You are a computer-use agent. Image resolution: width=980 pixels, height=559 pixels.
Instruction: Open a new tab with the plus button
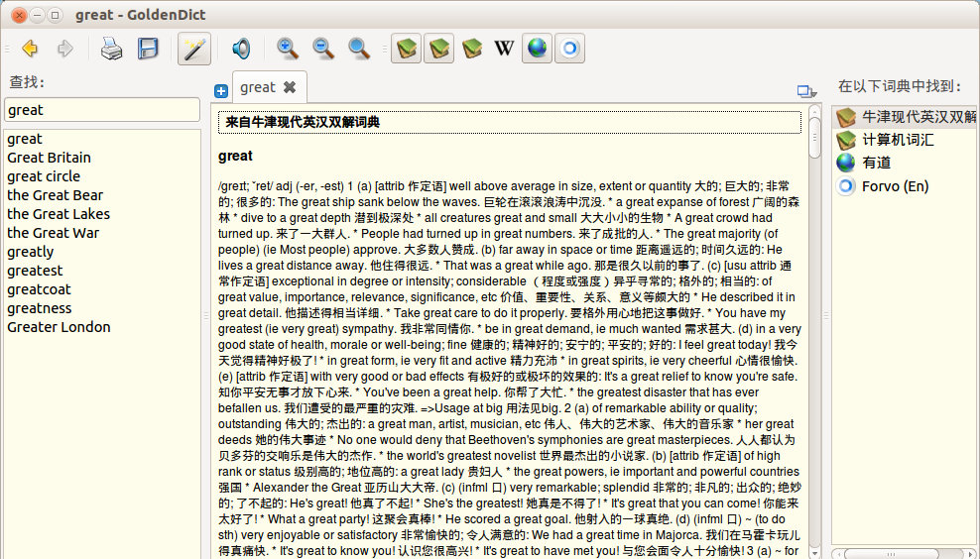click(x=221, y=91)
